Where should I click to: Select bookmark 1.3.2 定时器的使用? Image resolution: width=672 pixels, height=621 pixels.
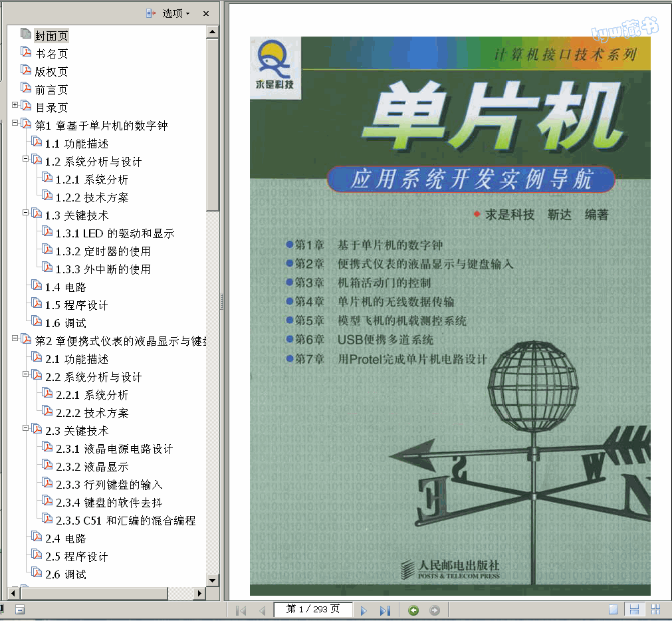pos(103,251)
